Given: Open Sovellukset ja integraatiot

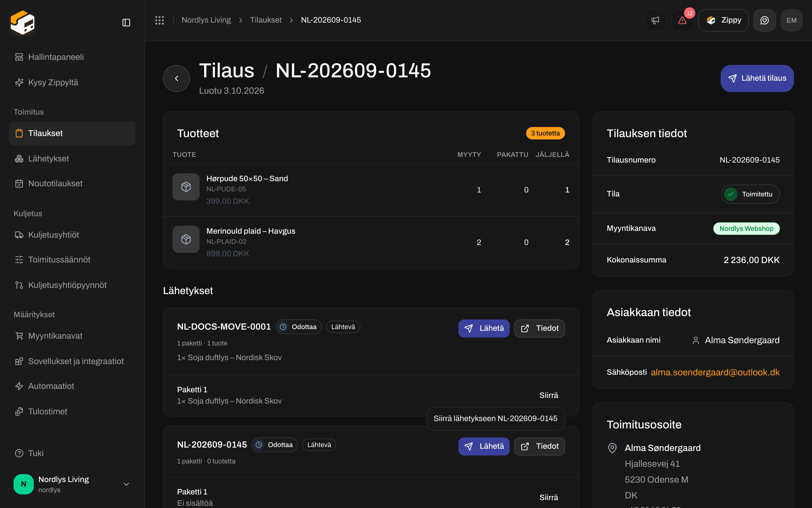Looking at the screenshot, I should coord(72,361).
